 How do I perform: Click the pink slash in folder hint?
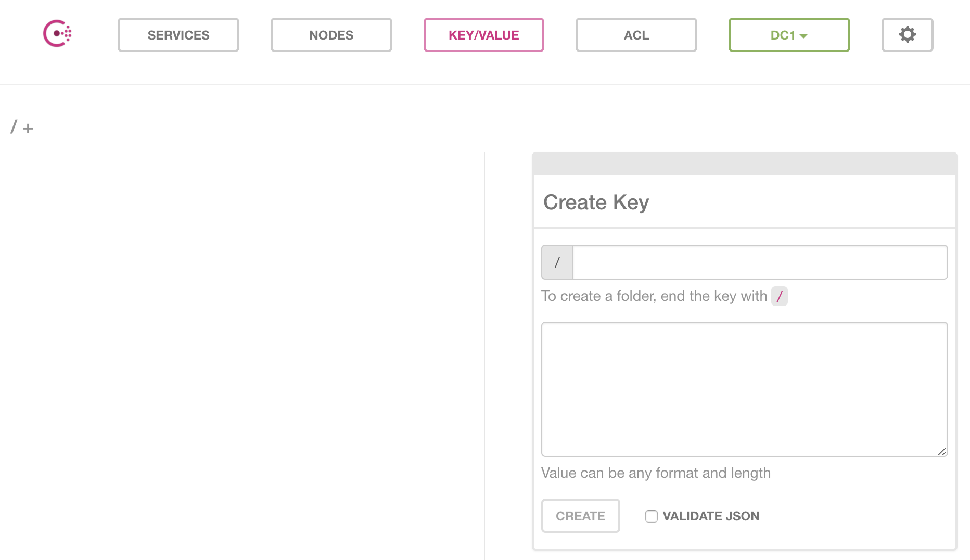[x=779, y=296]
